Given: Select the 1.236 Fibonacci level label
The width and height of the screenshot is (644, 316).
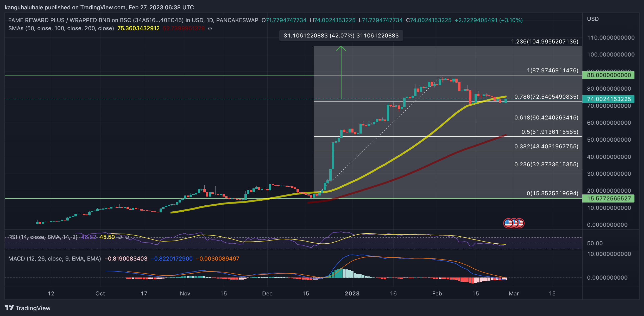Looking at the screenshot, I should coord(545,42).
